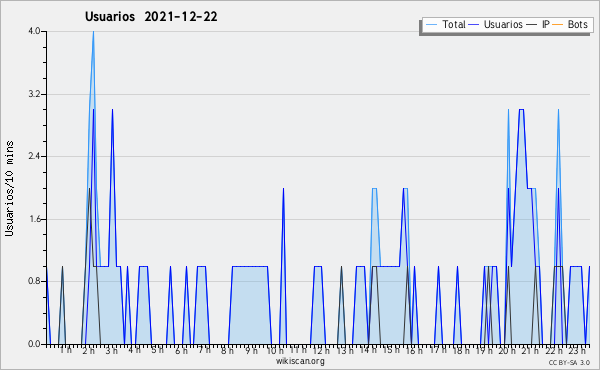Click the 19 h x-axis label
The width and height of the screenshot is (600, 370).
(x=484, y=351)
